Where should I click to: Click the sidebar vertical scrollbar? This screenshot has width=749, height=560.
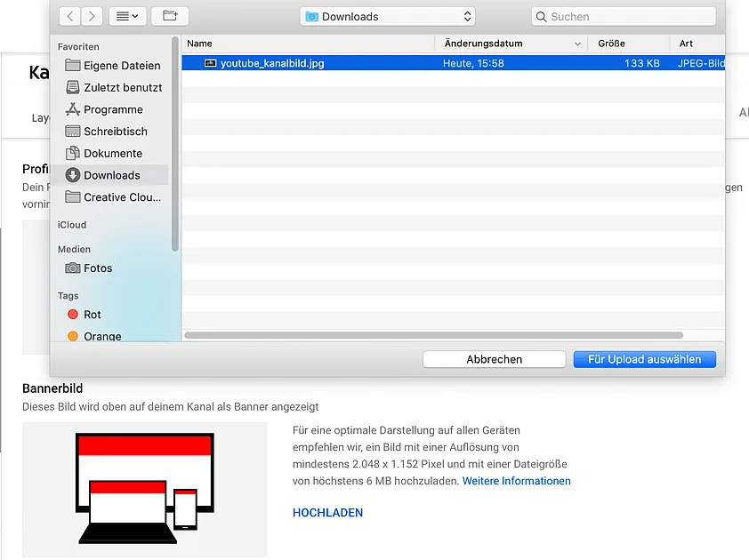click(x=175, y=144)
